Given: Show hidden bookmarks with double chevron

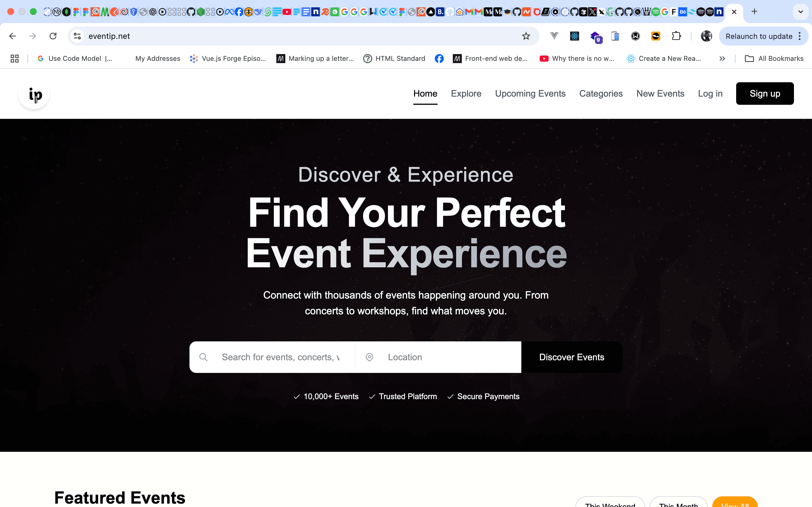Looking at the screenshot, I should tap(722, 59).
